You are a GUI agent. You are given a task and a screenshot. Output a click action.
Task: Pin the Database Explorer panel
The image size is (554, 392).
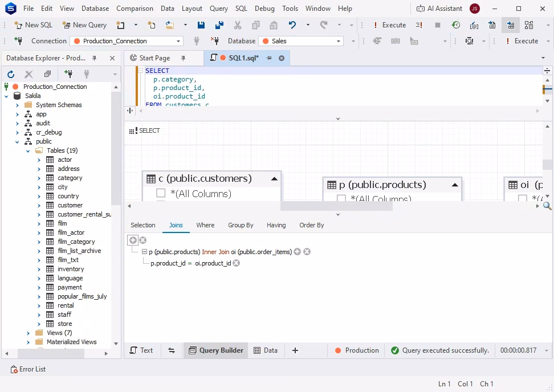point(95,58)
